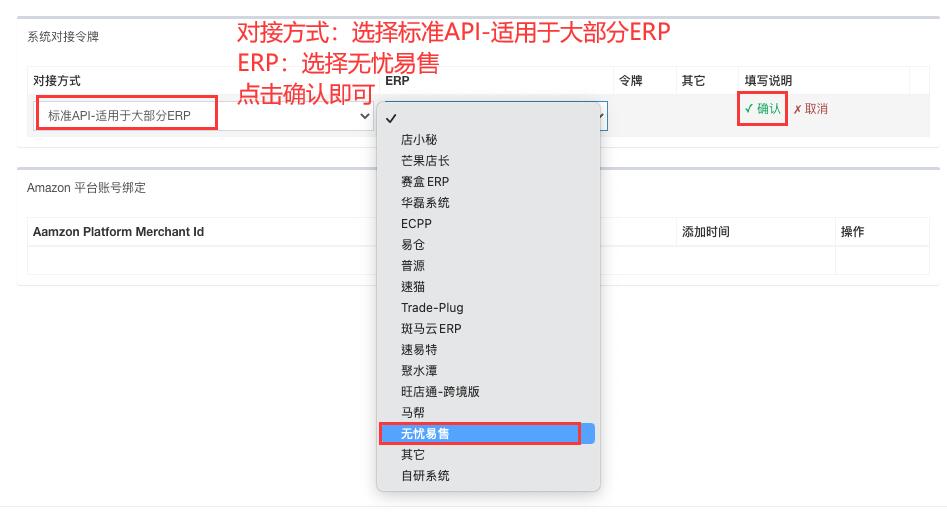The height and width of the screenshot is (529, 947).
Task: Click the 操作 column header
Action: pyautogui.click(x=852, y=232)
